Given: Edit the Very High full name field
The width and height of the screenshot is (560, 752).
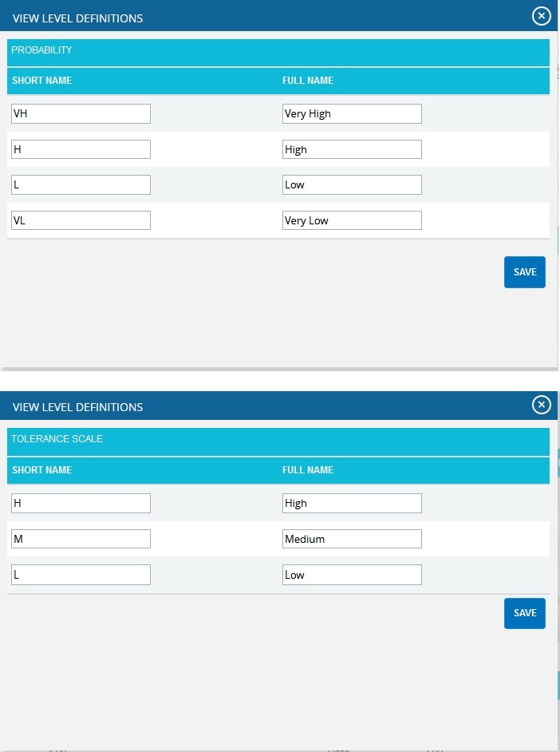Looking at the screenshot, I should (352, 113).
